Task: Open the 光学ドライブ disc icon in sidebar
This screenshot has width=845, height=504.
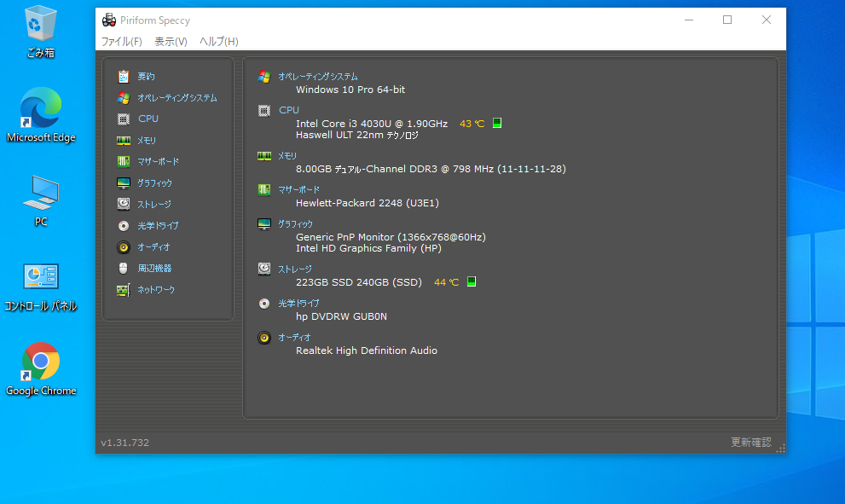Action: click(x=124, y=226)
